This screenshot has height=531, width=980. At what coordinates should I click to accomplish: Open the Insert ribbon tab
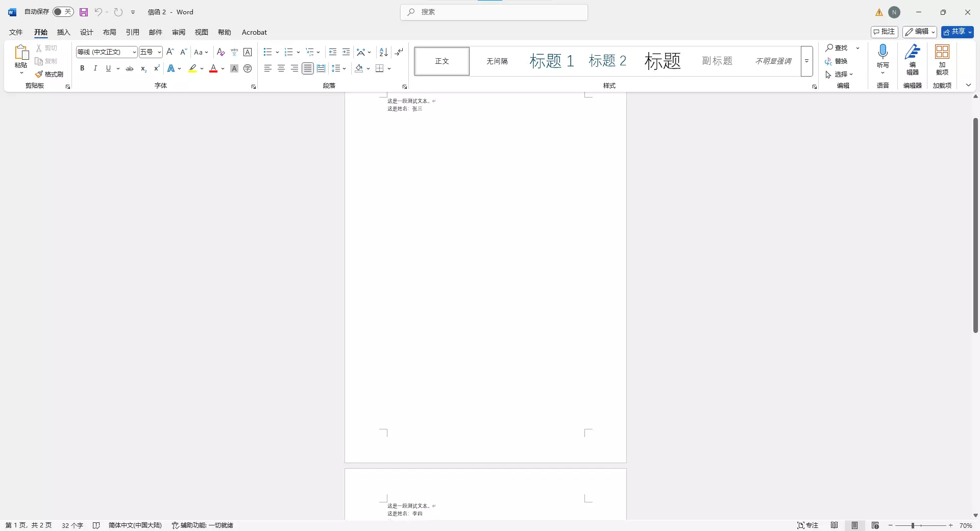pos(63,32)
